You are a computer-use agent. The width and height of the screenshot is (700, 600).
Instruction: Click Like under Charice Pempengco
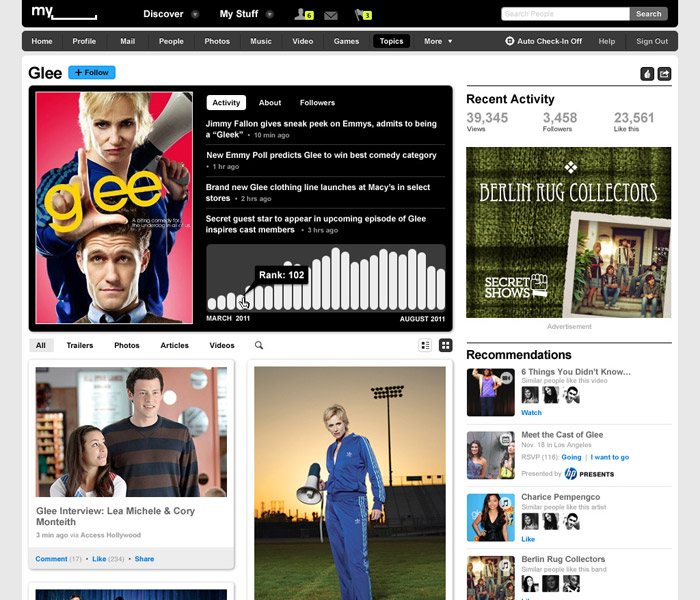[x=528, y=539]
